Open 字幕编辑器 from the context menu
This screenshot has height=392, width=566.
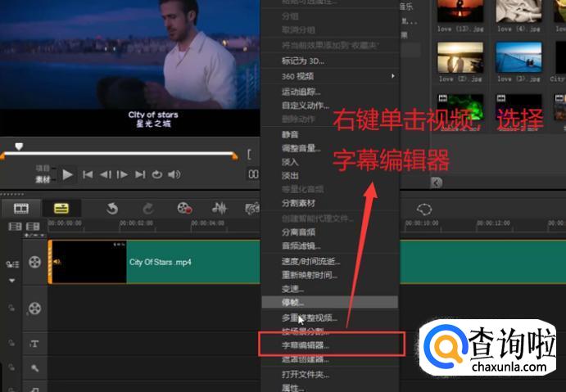pyautogui.click(x=305, y=345)
